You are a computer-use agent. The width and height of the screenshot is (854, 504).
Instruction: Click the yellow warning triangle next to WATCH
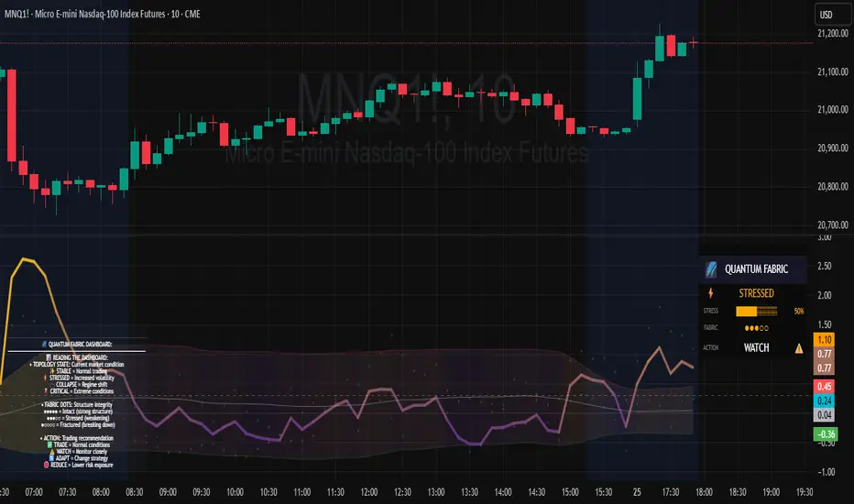click(x=798, y=348)
